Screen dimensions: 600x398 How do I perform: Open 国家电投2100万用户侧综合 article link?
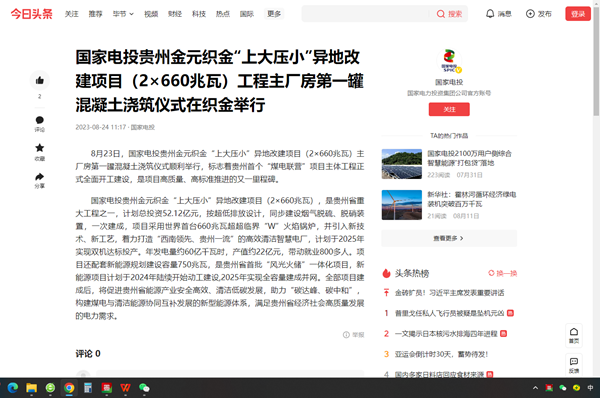[470, 158]
